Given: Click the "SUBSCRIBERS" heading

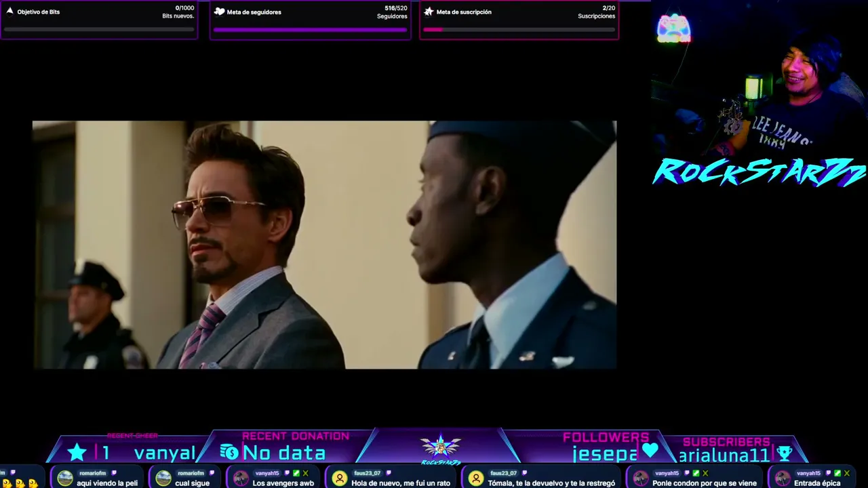Looking at the screenshot, I should [x=726, y=442].
